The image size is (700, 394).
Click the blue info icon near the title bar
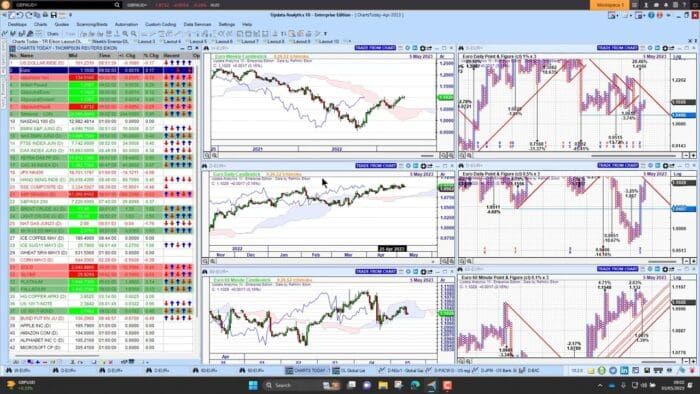click(x=651, y=15)
